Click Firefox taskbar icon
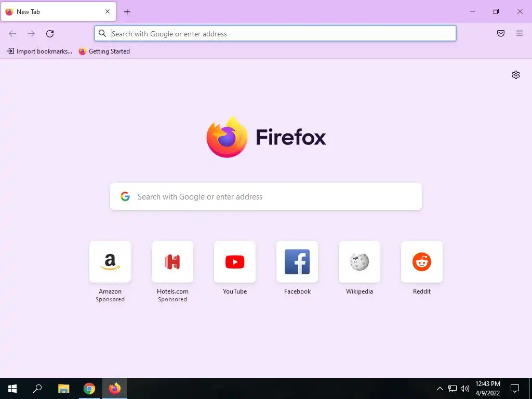This screenshot has height=399, width=532. pyautogui.click(x=115, y=389)
